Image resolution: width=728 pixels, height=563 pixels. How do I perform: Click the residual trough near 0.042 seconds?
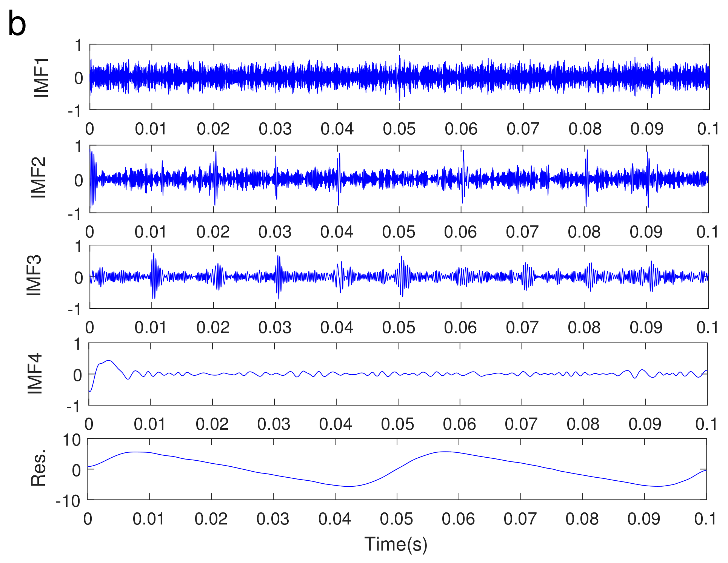(x=348, y=486)
